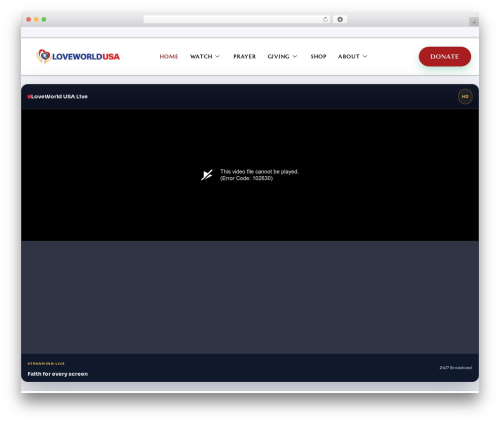Screen dimensions: 500x423
Task: Click the Faith for every screen heading
Action: [x=58, y=374]
